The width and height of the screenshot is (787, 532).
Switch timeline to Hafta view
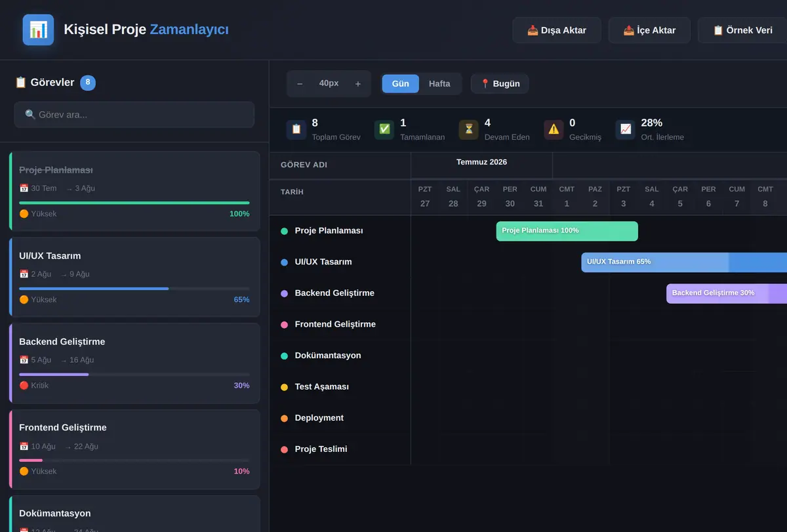[x=439, y=83]
